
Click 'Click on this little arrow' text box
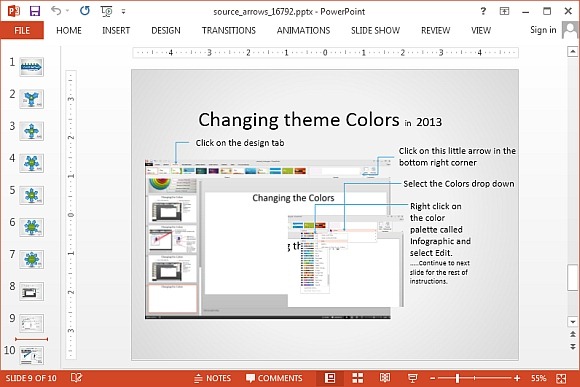coord(457,157)
